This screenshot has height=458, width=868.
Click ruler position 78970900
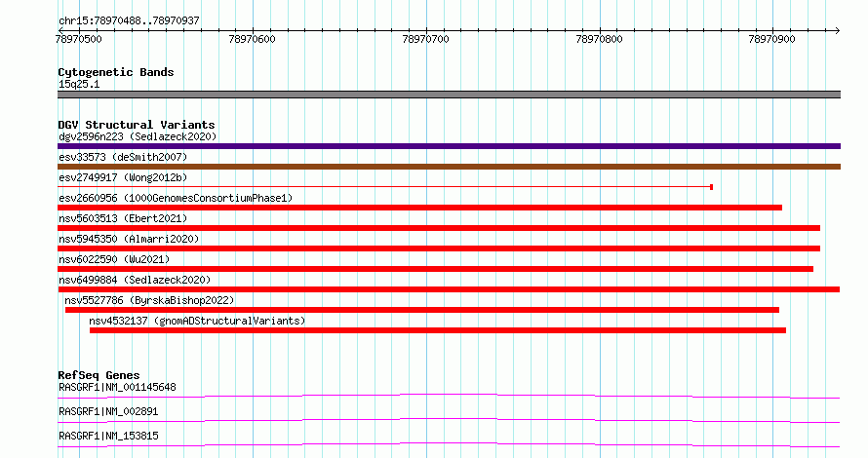tap(771, 39)
